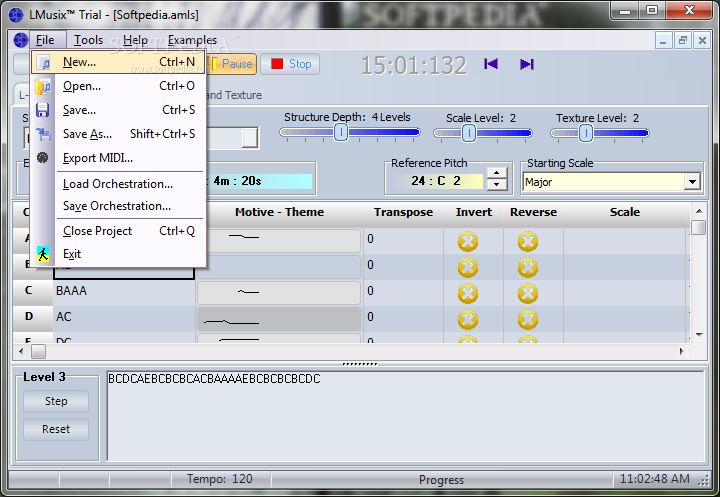
Task: Adjust the Structure Depth slider
Action: click(341, 133)
